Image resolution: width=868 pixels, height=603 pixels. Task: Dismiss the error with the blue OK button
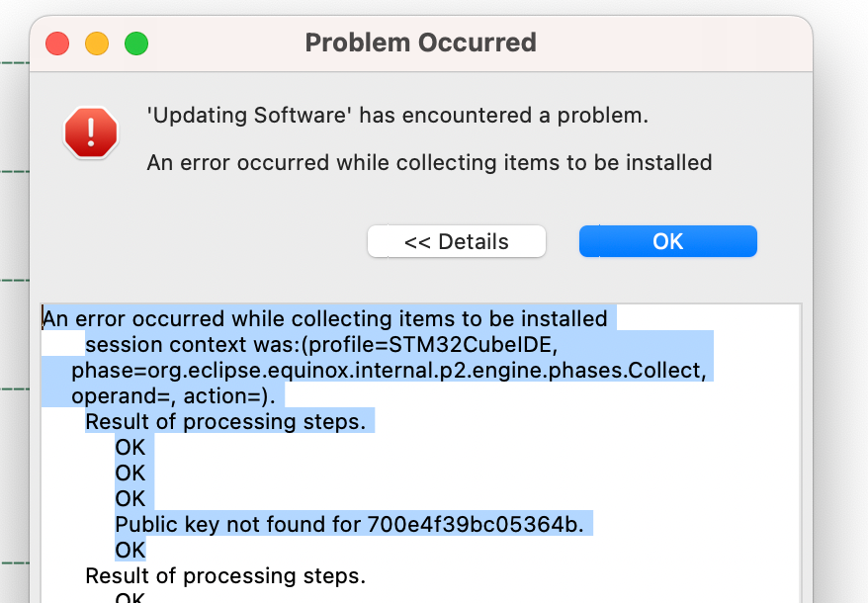tap(668, 241)
